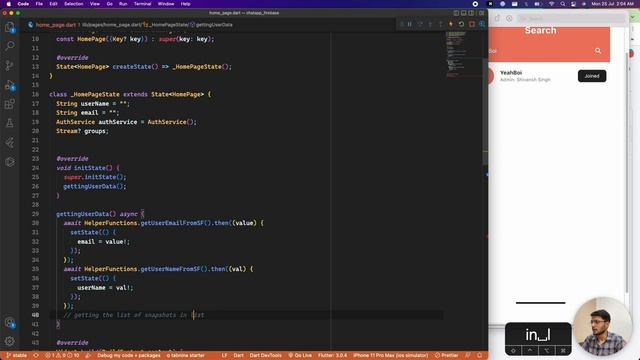This screenshot has height=360, width=640.
Task: Toggle panel layout icon in title bar
Action: click(x=464, y=13)
